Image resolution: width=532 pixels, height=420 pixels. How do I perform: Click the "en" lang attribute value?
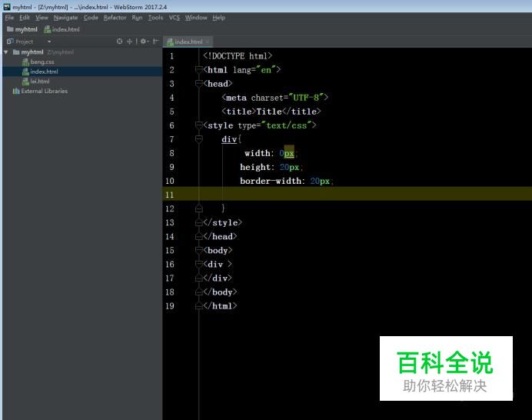coord(266,70)
